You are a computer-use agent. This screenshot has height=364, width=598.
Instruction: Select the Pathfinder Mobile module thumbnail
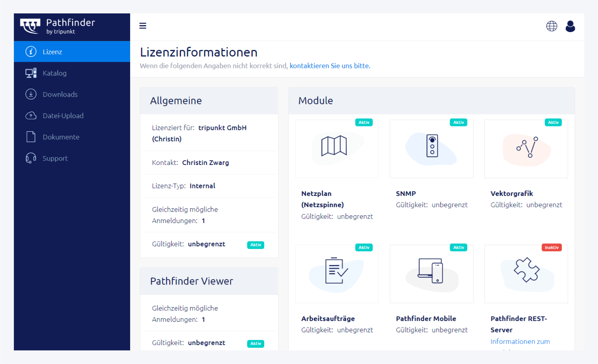pyautogui.click(x=431, y=274)
